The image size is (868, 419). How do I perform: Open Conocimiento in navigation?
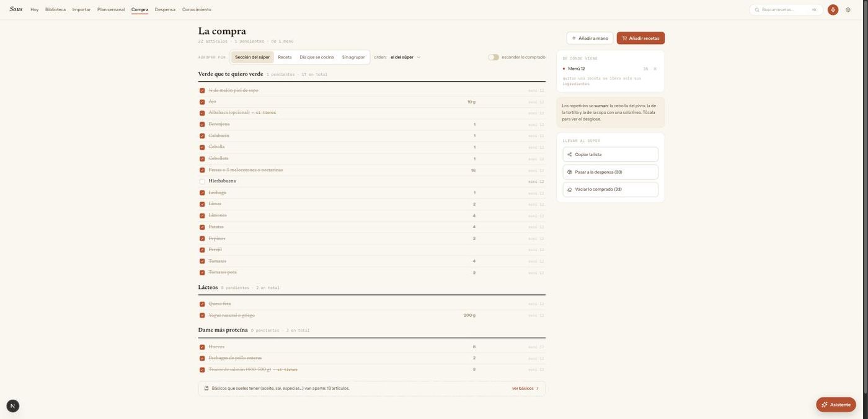tap(197, 9)
